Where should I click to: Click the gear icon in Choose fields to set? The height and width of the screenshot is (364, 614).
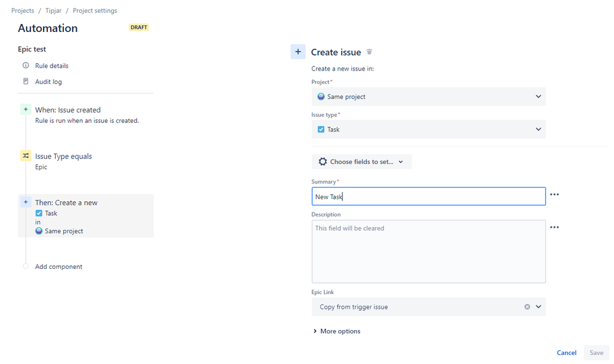[322, 161]
